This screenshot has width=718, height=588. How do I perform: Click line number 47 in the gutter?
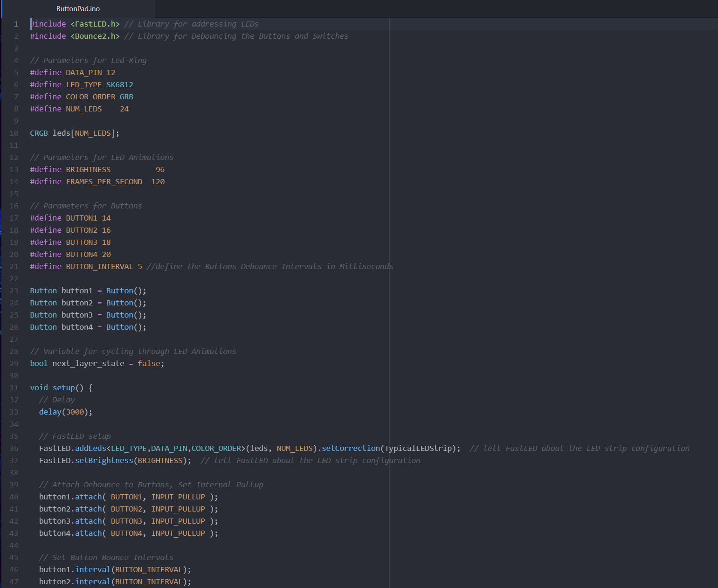coord(14,582)
